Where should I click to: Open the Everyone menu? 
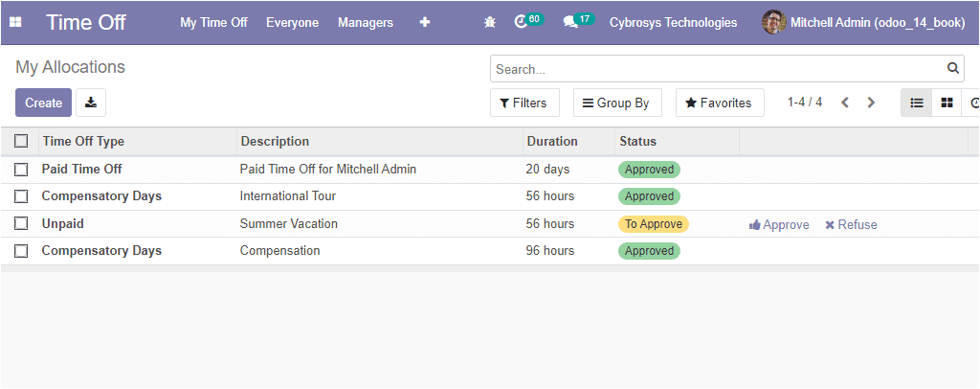click(x=293, y=22)
